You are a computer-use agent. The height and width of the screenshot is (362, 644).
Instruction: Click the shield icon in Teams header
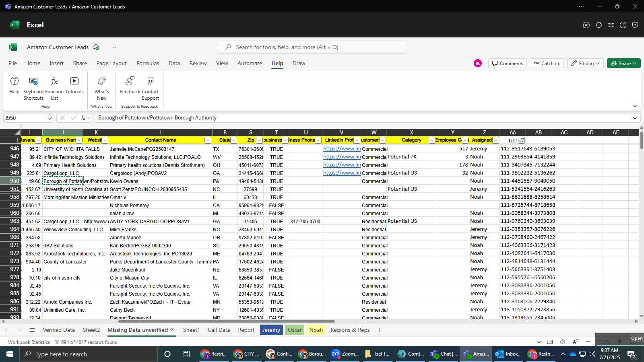[635, 25]
